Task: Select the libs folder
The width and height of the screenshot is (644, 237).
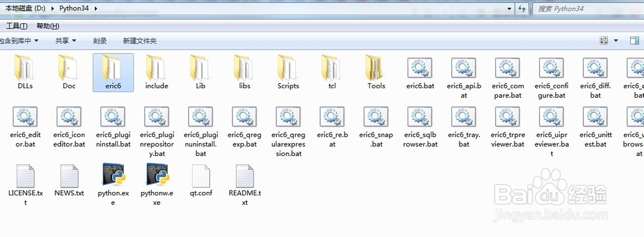Action: (244, 73)
